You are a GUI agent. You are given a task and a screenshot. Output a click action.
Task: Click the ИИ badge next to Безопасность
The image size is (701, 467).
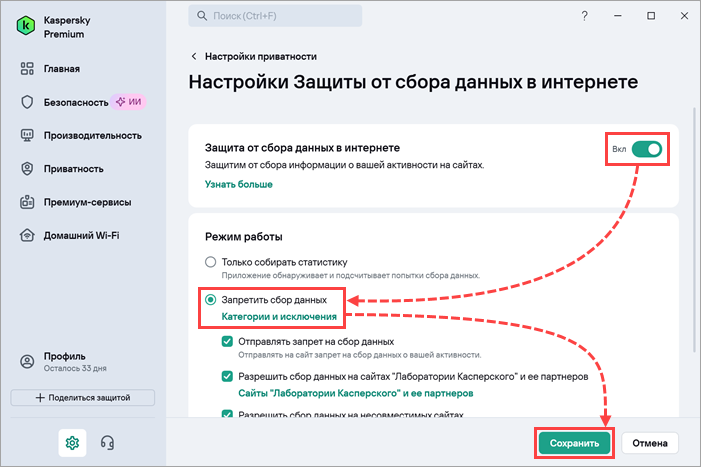(x=129, y=102)
